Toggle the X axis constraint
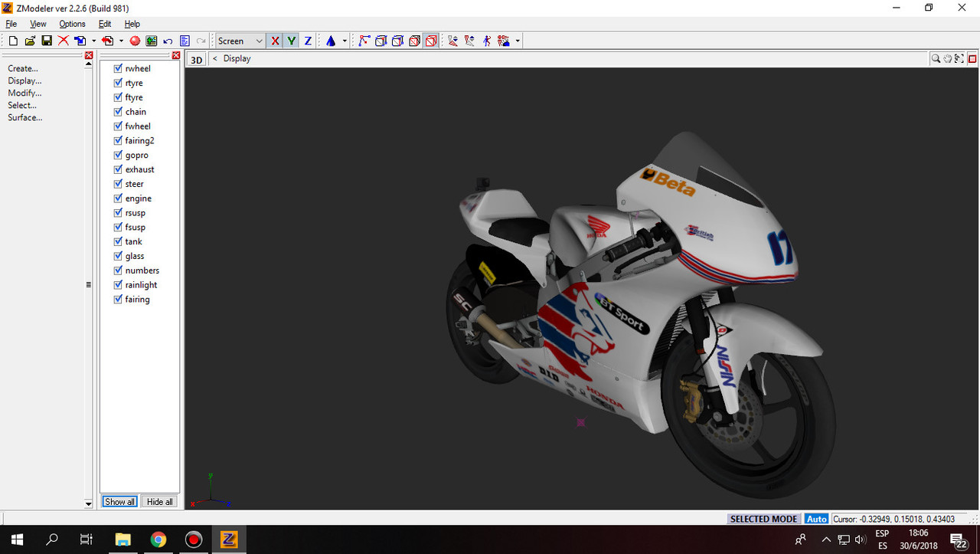Screen dimensions: 980x554 point(275,41)
